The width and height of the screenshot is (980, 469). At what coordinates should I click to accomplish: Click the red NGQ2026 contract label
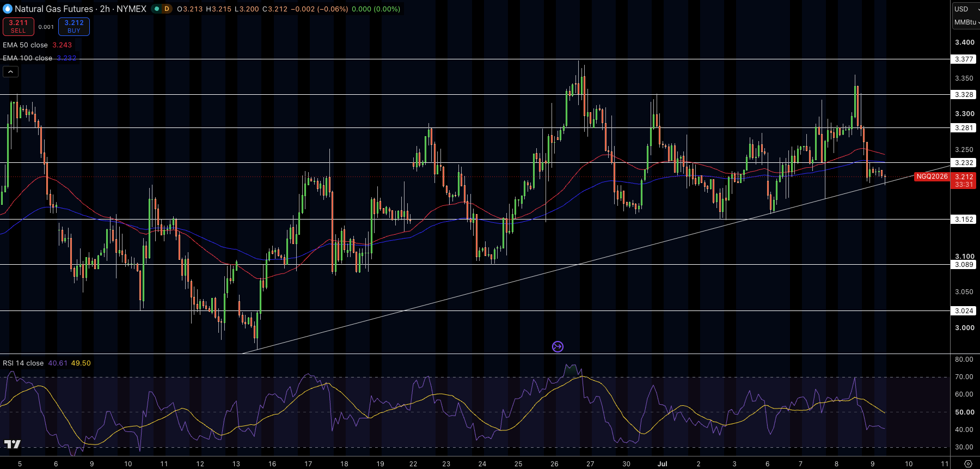coord(932,176)
